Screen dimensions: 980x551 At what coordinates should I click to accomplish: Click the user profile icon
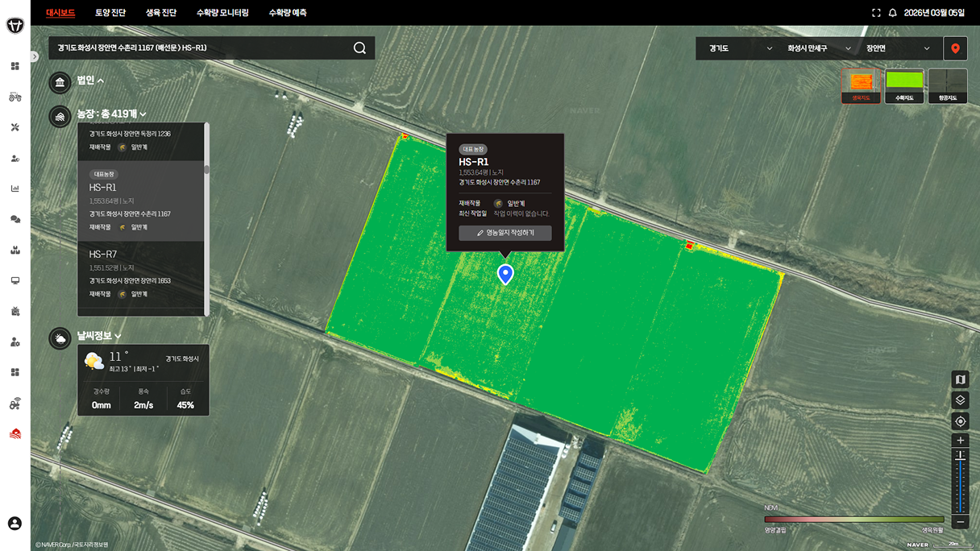[15, 524]
